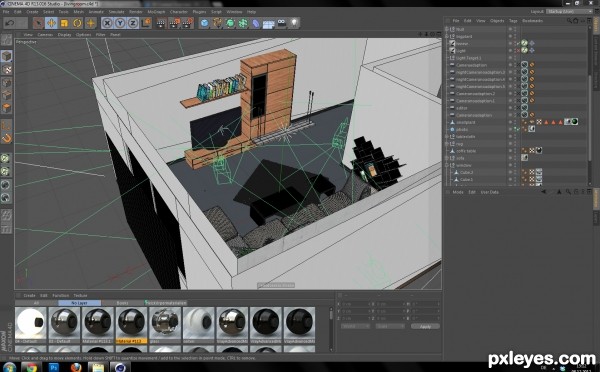Click the Render View clapperboard icon
Screen dimensions: 600x372
(x=161, y=23)
